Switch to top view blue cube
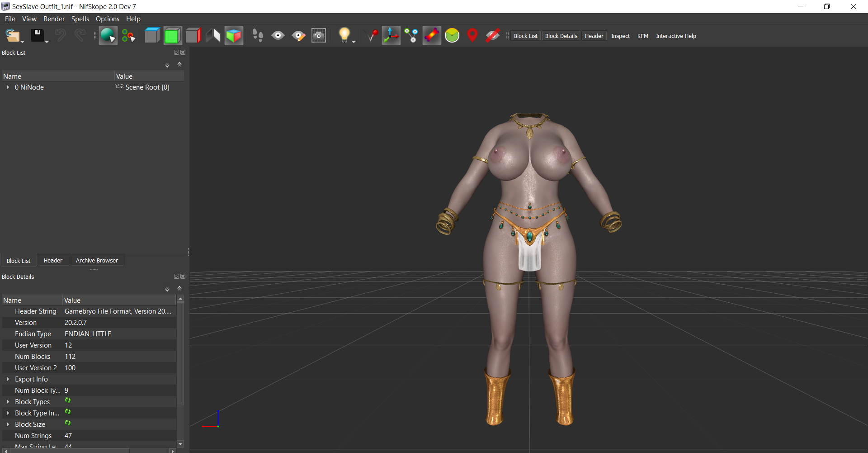The height and width of the screenshot is (453, 868). [152, 36]
